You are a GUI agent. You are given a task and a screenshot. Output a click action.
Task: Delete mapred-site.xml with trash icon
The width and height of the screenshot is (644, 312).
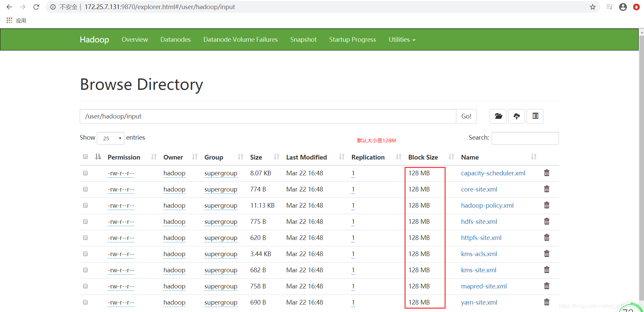coord(547,286)
